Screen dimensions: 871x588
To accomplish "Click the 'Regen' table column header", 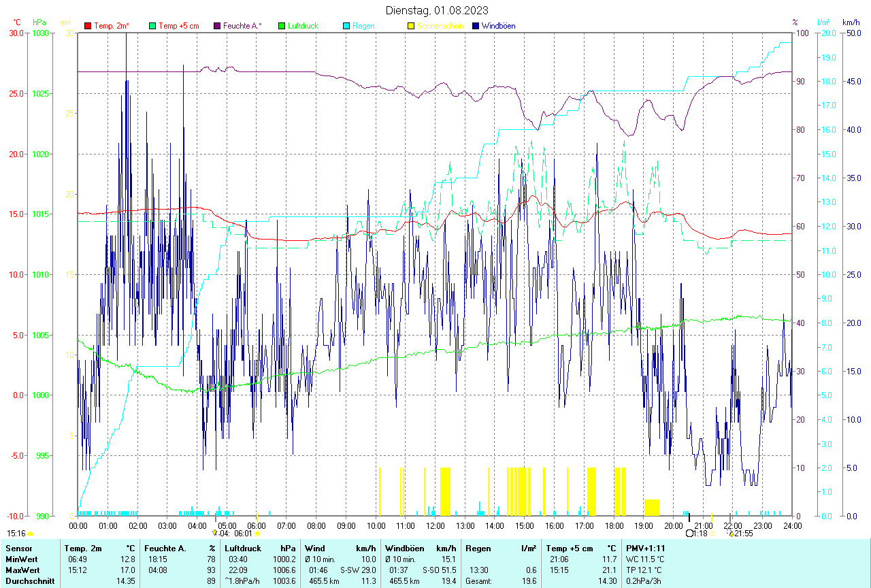I will pyautogui.click(x=477, y=548).
